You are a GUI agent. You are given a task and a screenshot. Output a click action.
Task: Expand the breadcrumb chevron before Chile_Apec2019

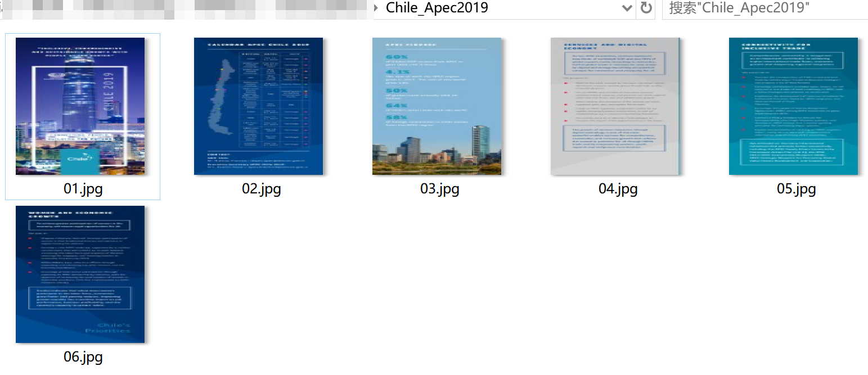pyautogui.click(x=376, y=8)
